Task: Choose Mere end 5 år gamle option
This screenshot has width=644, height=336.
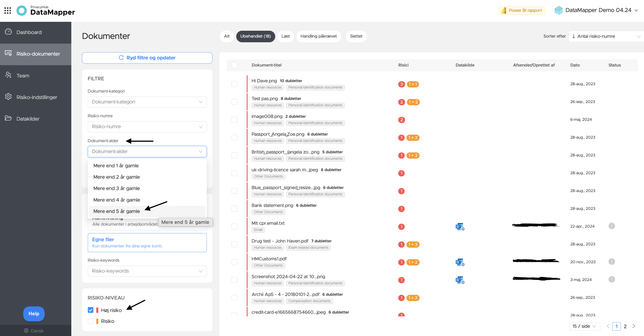Action: click(x=147, y=211)
